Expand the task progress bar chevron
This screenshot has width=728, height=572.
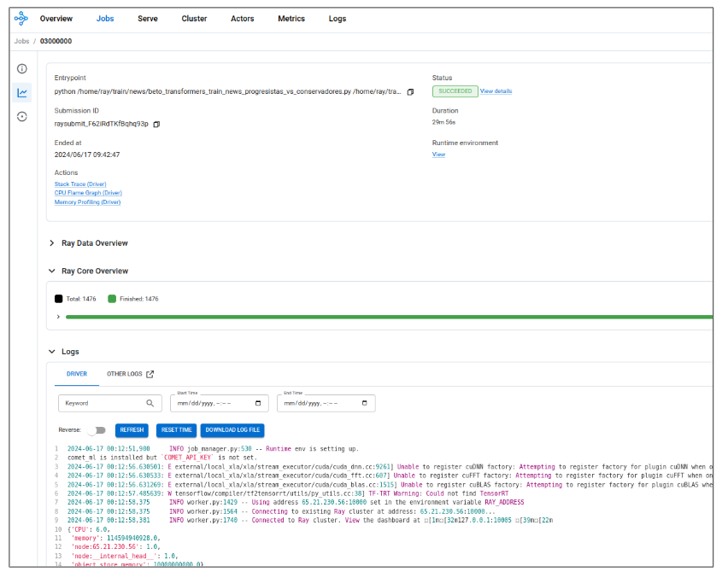tap(58, 317)
